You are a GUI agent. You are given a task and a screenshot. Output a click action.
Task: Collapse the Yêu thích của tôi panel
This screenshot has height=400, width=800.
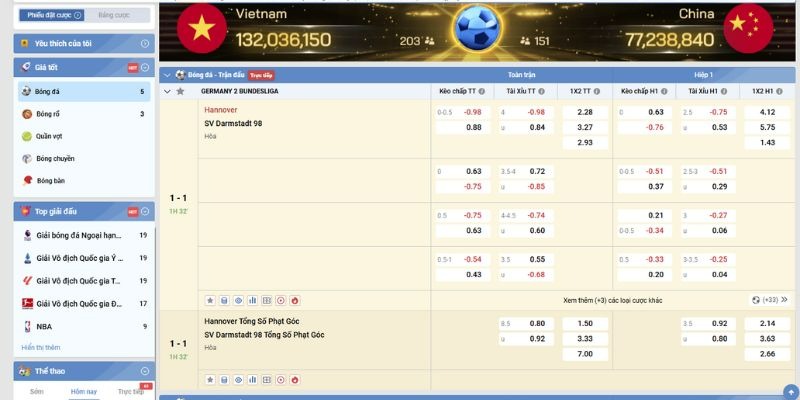point(145,44)
